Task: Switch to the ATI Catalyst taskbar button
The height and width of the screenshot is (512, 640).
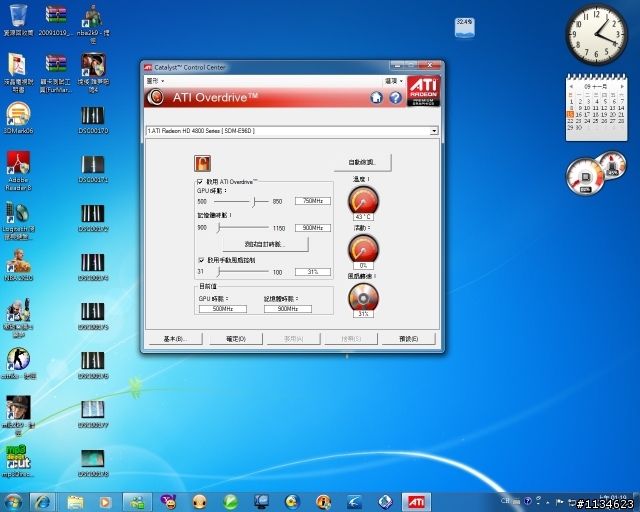Action: (416, 502)
